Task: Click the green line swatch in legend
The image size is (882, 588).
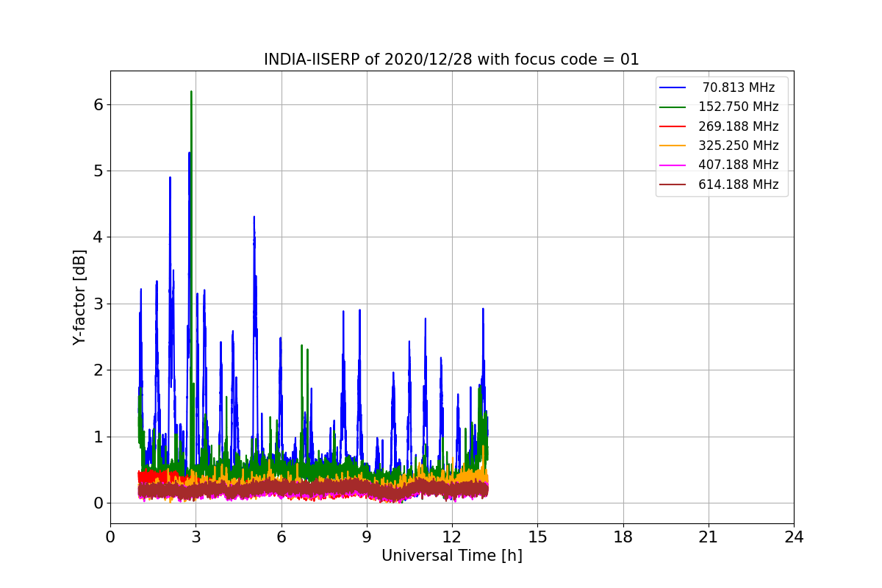Action: click(x=673, y=107)
